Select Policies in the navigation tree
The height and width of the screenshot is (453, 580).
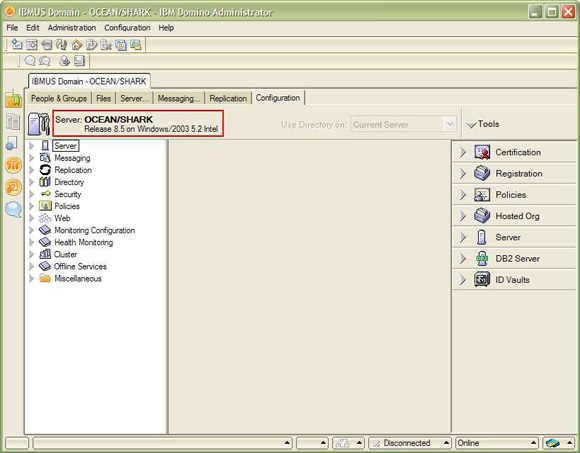pyautogui.click(x=67, y=206)
